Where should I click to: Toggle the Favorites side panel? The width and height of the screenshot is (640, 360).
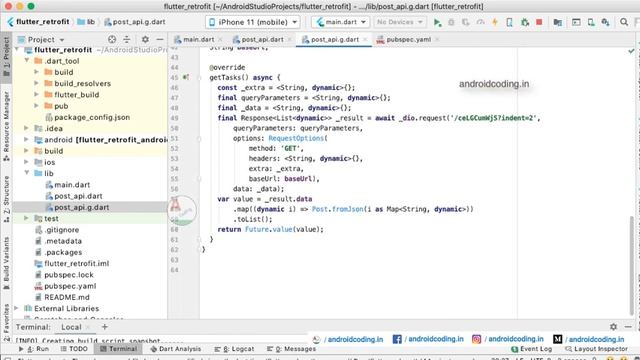(x=6, y=321)
